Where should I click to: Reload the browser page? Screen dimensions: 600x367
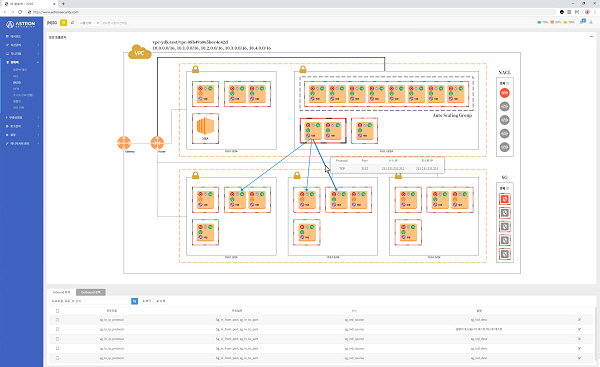pos(20,12)
